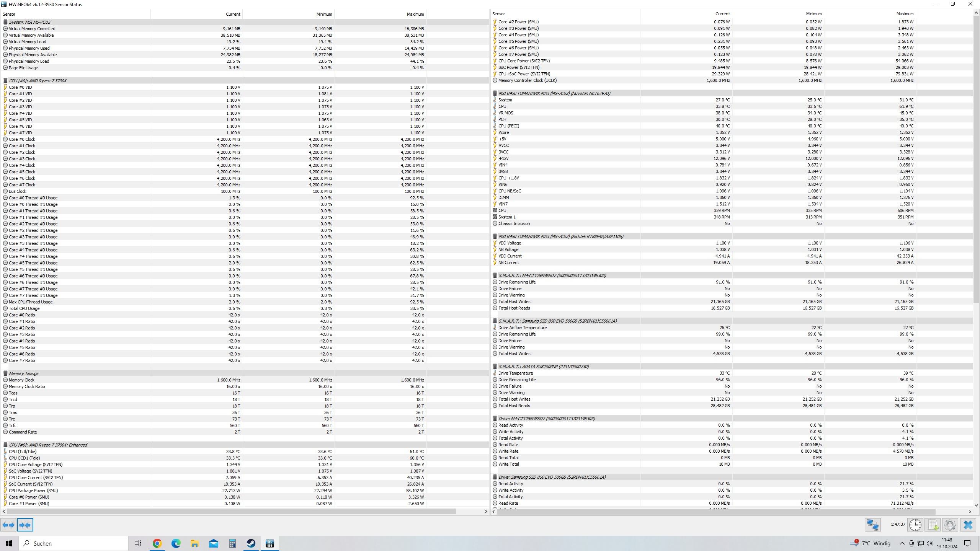Image resolution: width=980 pixels, height=551 pixels.
Task: Select the Drive: M4-CT128M4SSD2 group header
Action: [x=732, y=419]
